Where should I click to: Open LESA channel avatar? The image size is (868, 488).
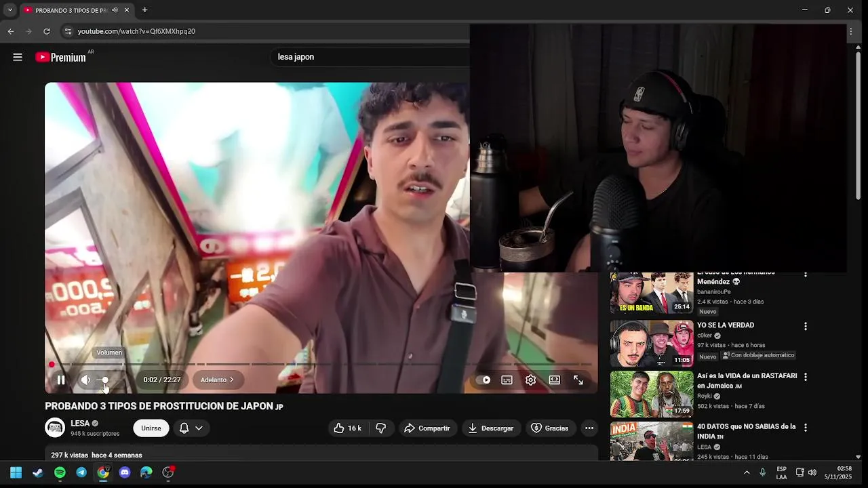pos(55,428)
